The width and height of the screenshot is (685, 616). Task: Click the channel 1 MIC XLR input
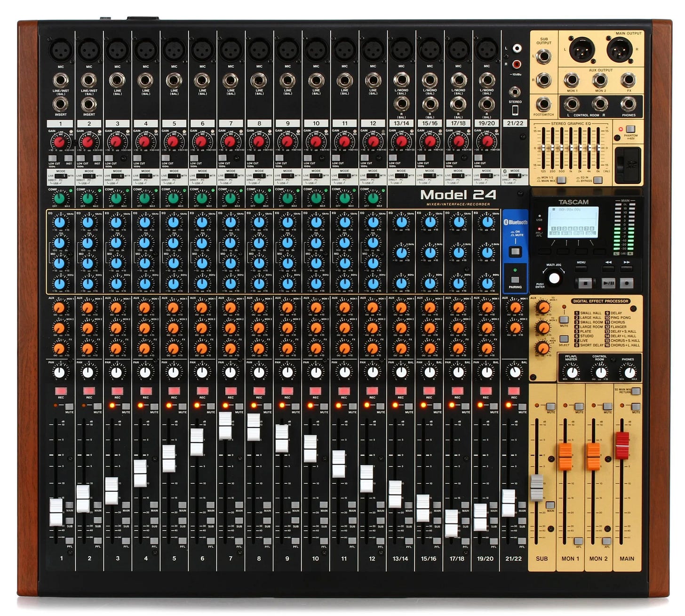click(61, 49)
